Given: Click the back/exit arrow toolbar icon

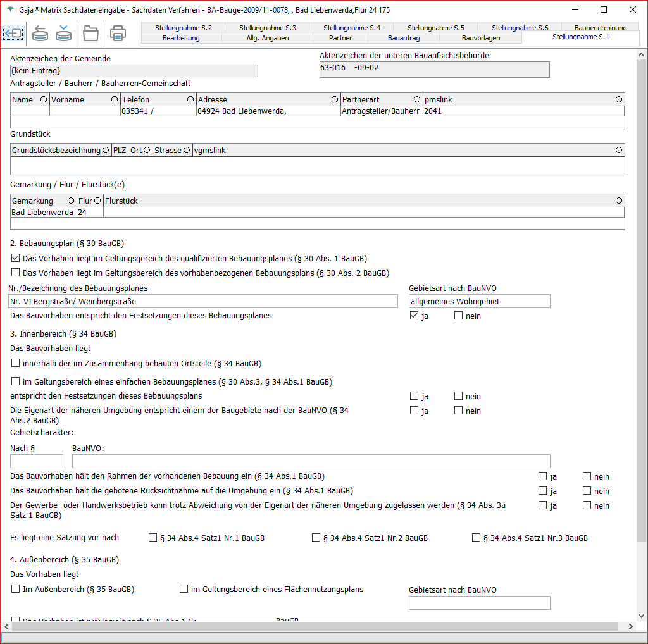Looking at the screenshot, I should (x=13, y=34).
